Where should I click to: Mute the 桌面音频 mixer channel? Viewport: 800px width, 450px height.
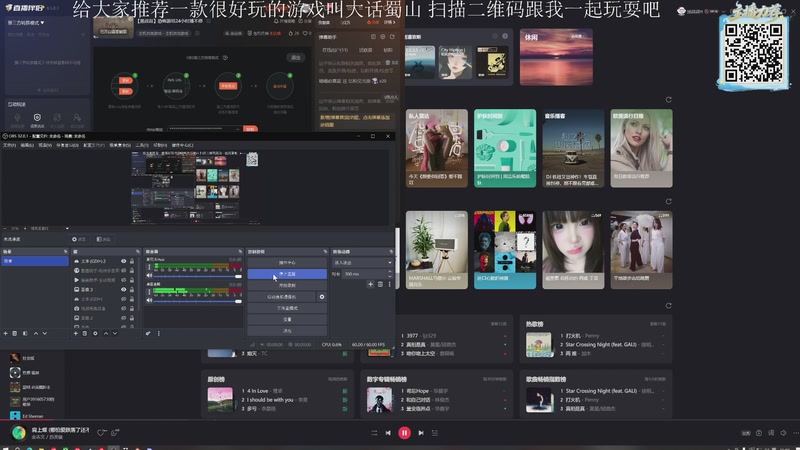[149, 301]
